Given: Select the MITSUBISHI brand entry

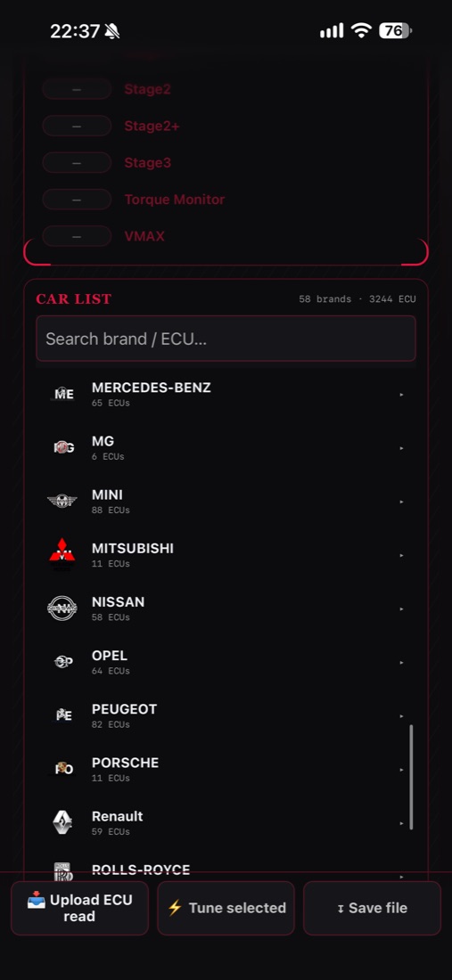Looking at the screenshot, I should click(x=226, y=554).
